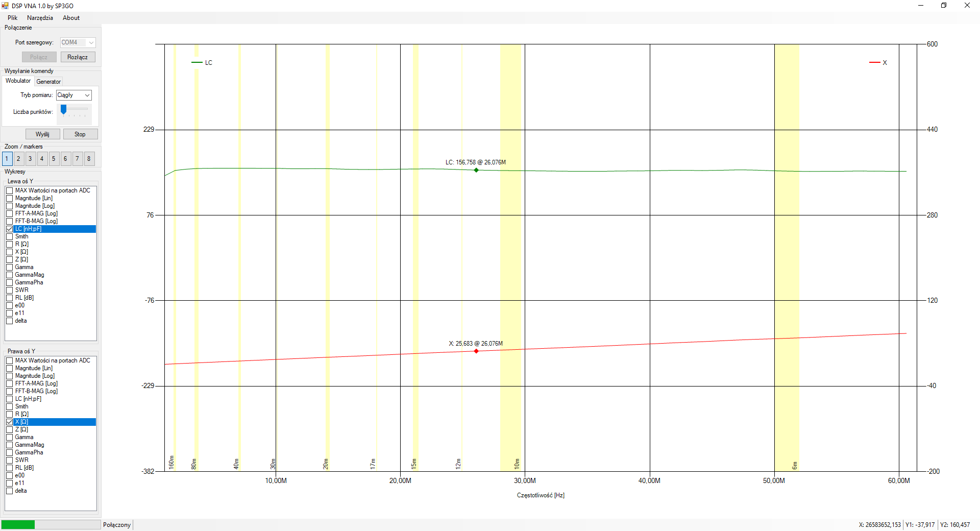Select zoom/marker button 8
Image resolution: width=980 pixels, height=531 pixels.
(x=89, y=159)
